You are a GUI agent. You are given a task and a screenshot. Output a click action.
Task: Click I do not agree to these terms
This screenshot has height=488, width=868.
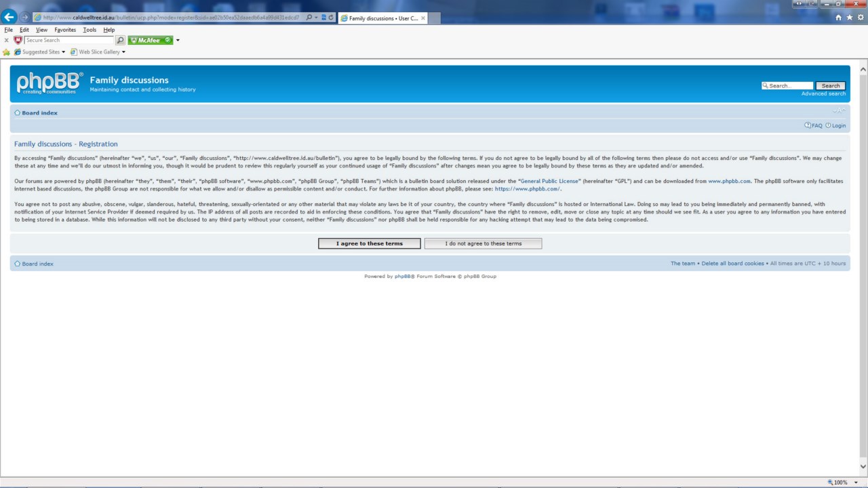coord(484,243)
